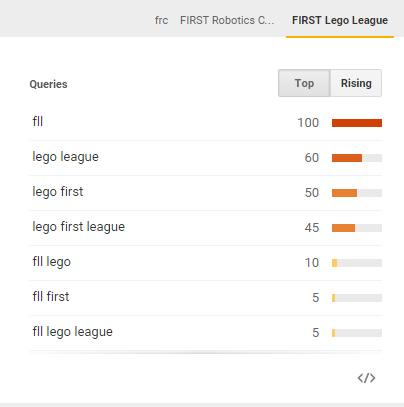Switch to Rising queries view
Viewport: 404px width, 407px height.
356,83
